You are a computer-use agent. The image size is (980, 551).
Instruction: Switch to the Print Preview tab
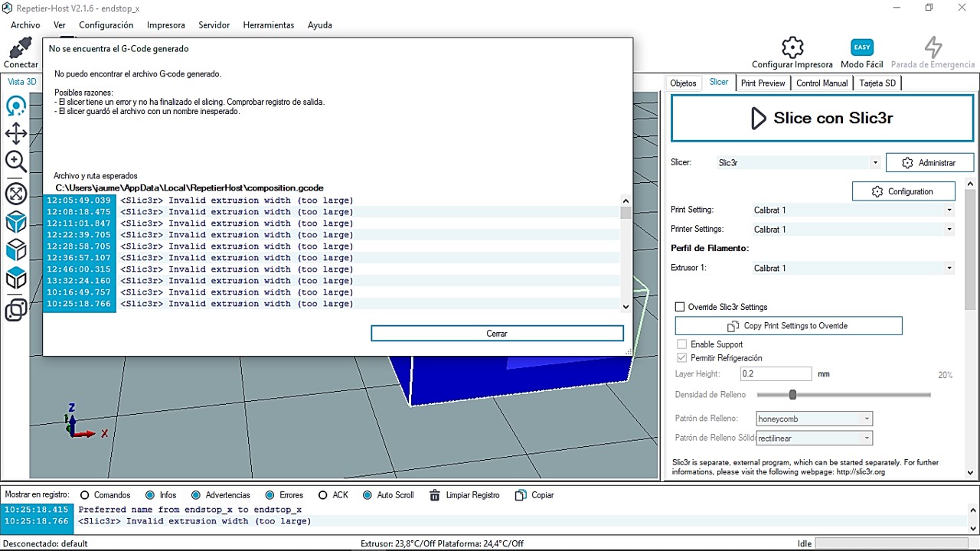[x=763, y=83]
